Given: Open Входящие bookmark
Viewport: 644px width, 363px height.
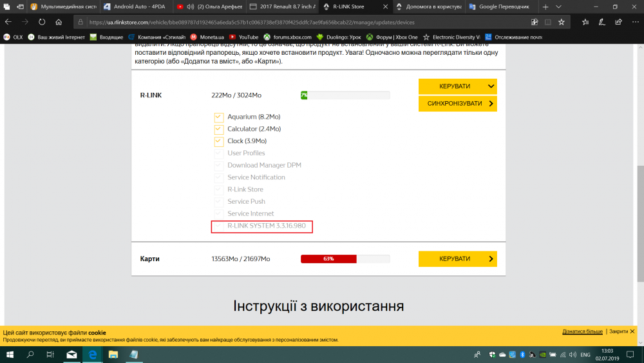Looking at the screenshot, I should 106,37.
